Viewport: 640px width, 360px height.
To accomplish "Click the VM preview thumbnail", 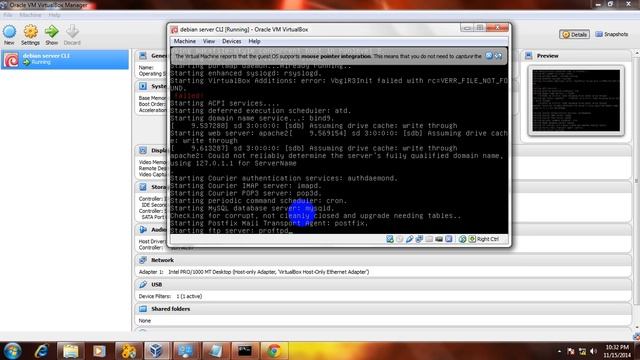I will 576,100.
